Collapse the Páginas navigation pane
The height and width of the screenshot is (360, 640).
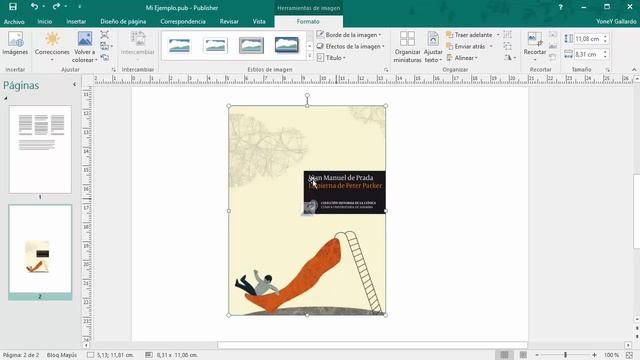pos(74,84)
